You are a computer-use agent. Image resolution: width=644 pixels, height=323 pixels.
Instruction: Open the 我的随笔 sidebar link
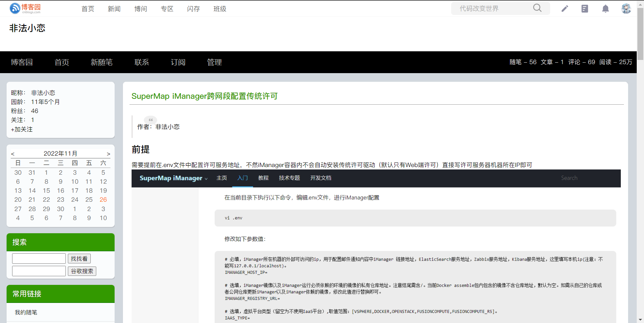tap(26, 312)
